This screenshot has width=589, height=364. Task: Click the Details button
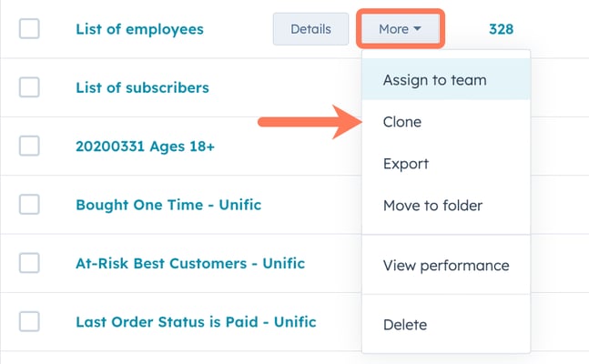[x=310, y=29]
